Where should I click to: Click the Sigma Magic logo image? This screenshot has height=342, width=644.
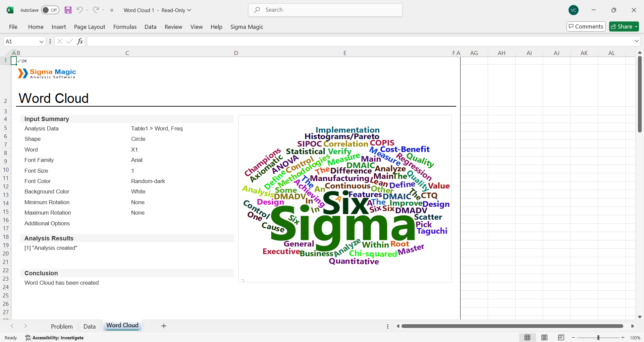point(47,73)
